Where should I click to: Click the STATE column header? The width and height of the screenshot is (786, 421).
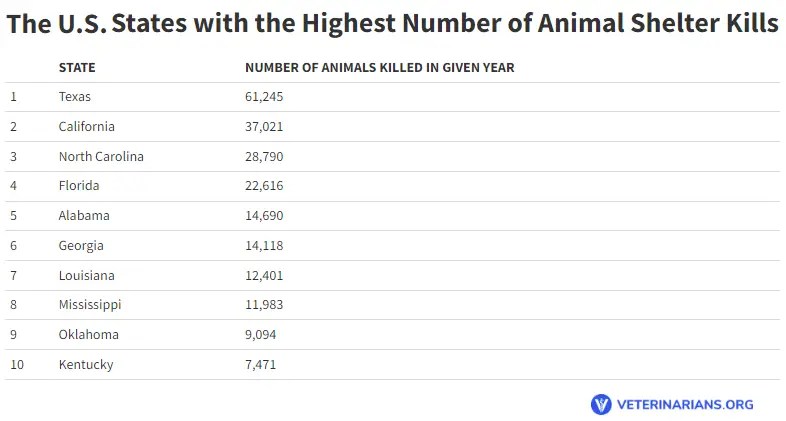pos(77,67)
